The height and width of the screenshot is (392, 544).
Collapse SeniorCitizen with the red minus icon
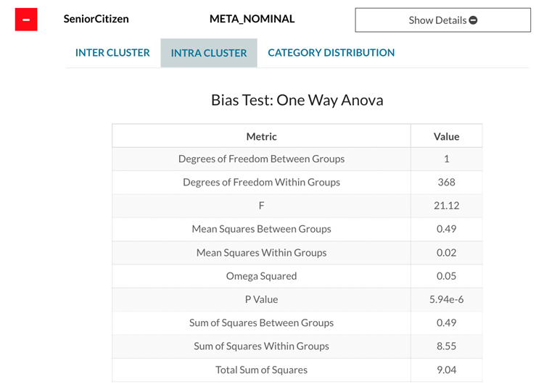pyautogui.click(x=26, y=20)
